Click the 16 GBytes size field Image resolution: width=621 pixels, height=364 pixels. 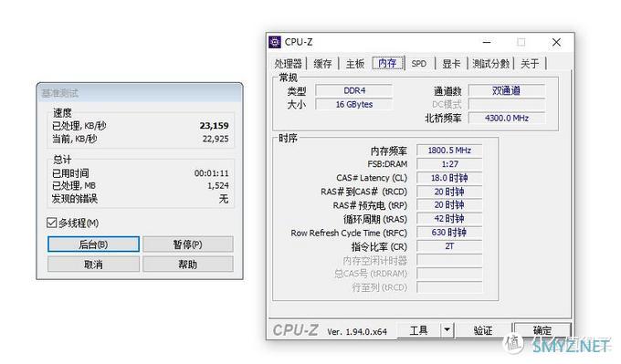pos(354,104)
